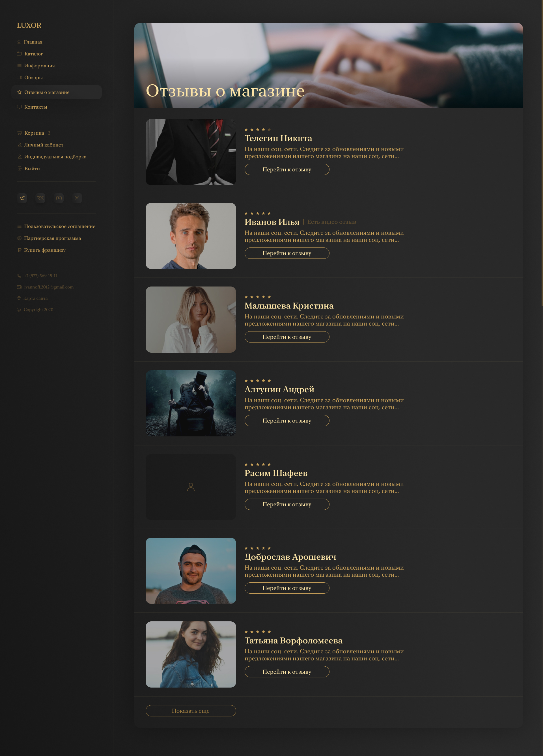
Task: Click the phone icon beside +7 (977) 569-19-11
Action: tap(19, 276)
